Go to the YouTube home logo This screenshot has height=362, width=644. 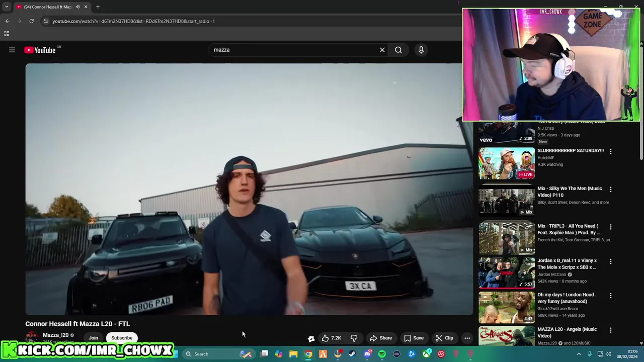[x=40, y=50]
